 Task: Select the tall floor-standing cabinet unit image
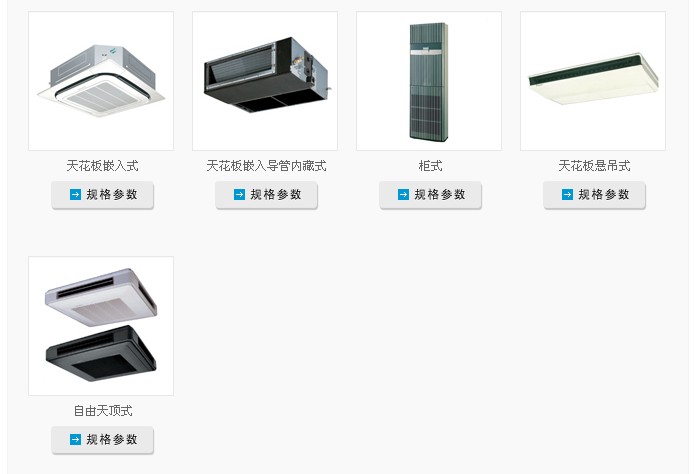429,81
